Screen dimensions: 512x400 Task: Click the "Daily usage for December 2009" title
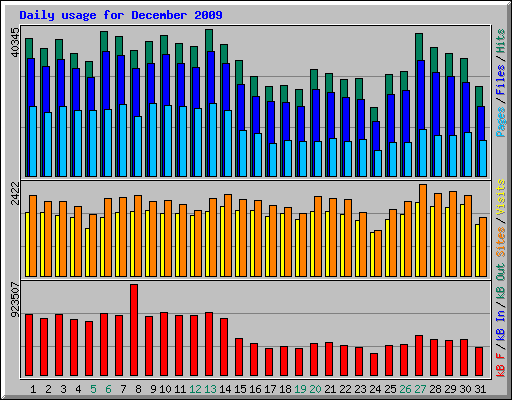[x=121, y=15]
